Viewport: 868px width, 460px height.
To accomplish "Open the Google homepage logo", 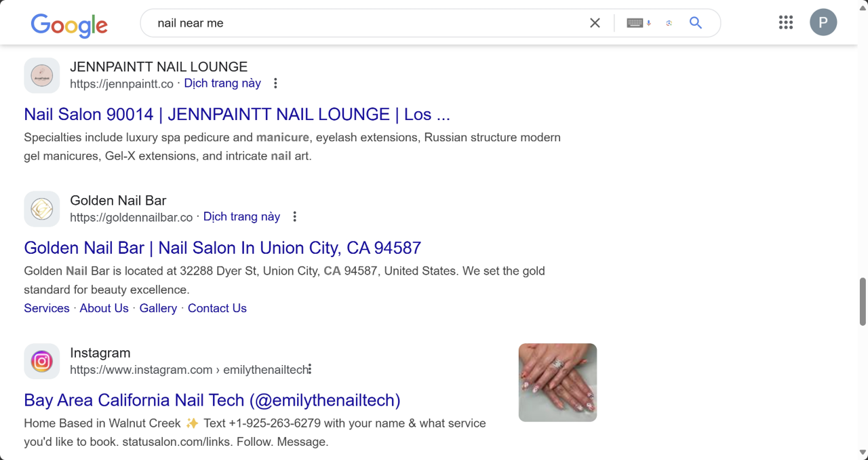I will (x=69, y=24).
